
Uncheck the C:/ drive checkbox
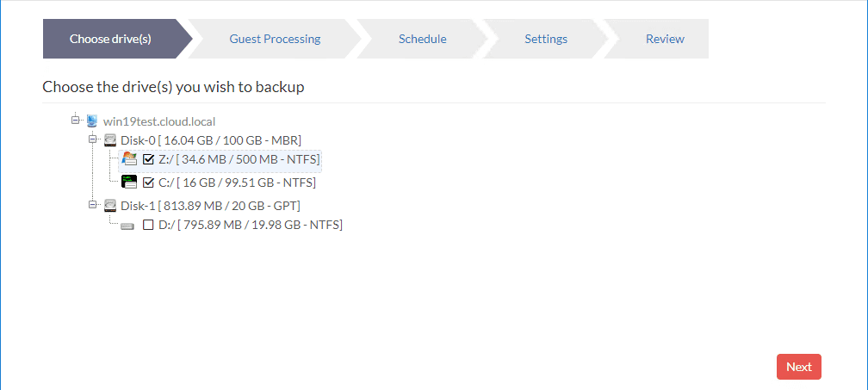pos(148,183)
